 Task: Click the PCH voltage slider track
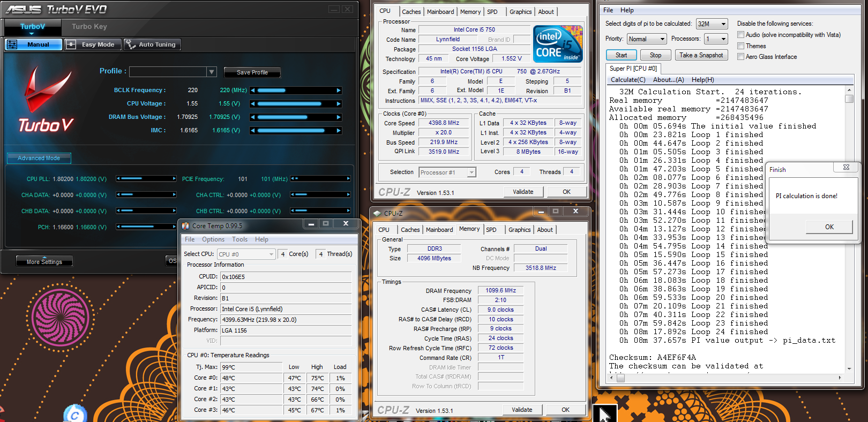tap(146, 227)
